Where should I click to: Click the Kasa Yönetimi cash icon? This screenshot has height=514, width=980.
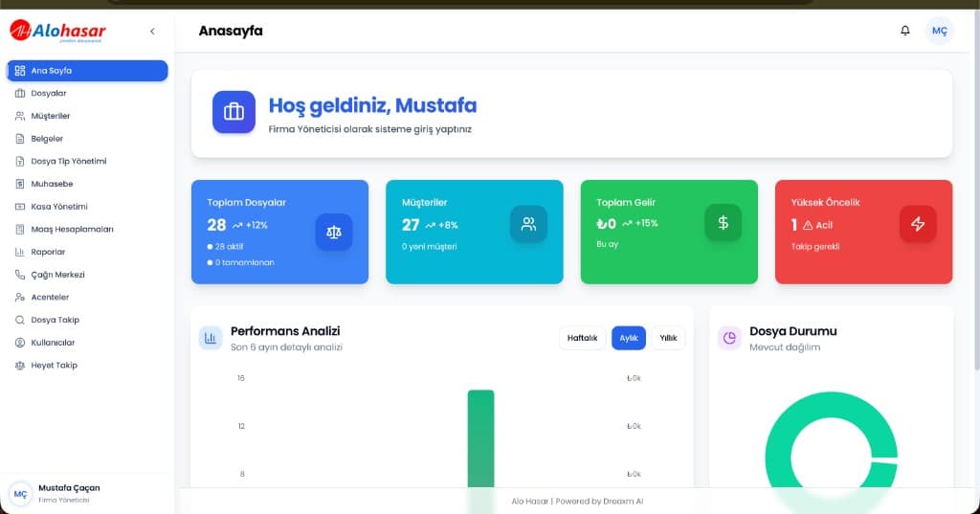pyautogui.click(x=20, y=207)
